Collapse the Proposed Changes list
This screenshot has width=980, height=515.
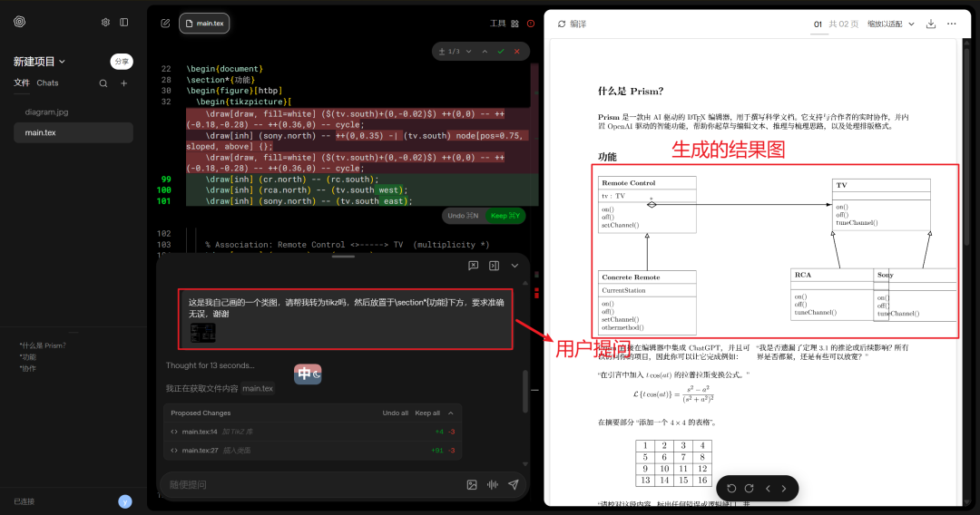click(451, 413)
